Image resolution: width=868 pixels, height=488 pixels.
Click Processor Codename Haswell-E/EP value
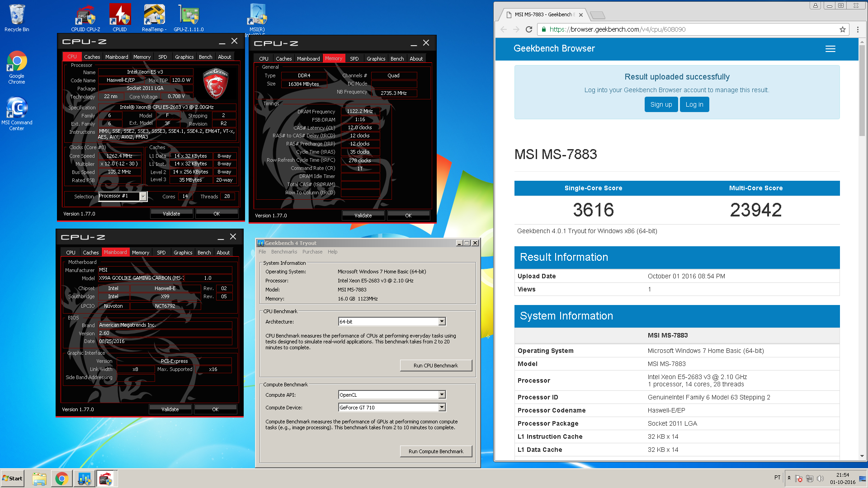[666, 410]
